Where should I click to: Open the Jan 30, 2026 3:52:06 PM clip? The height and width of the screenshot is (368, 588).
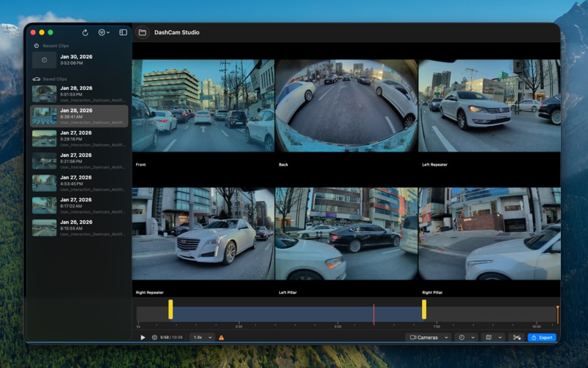click(79, 60)
